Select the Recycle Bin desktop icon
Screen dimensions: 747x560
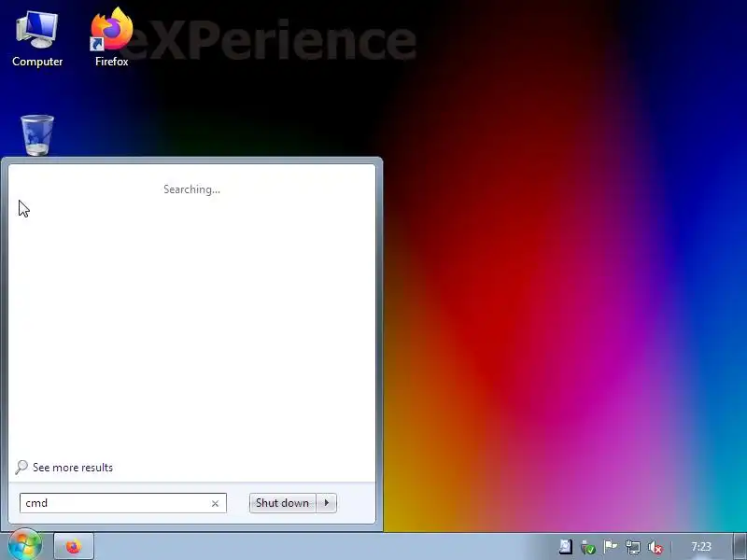point(37,135)
